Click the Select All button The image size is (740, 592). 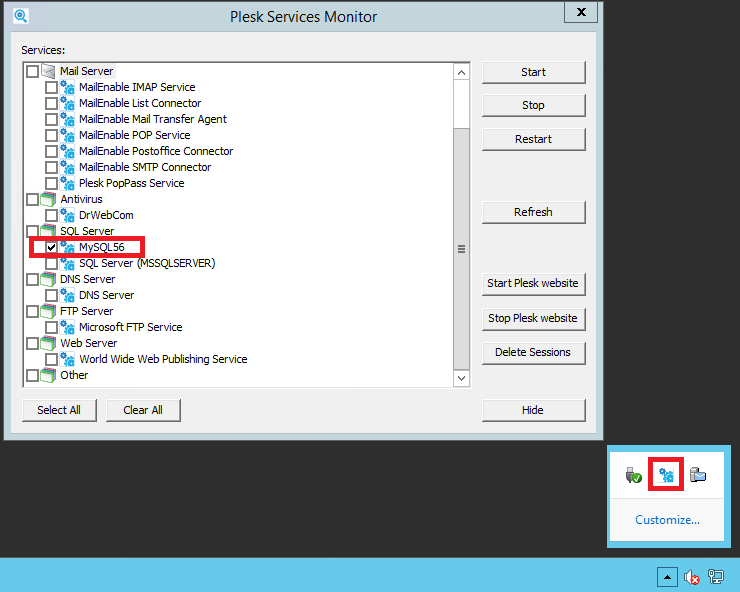pos(59,410)
